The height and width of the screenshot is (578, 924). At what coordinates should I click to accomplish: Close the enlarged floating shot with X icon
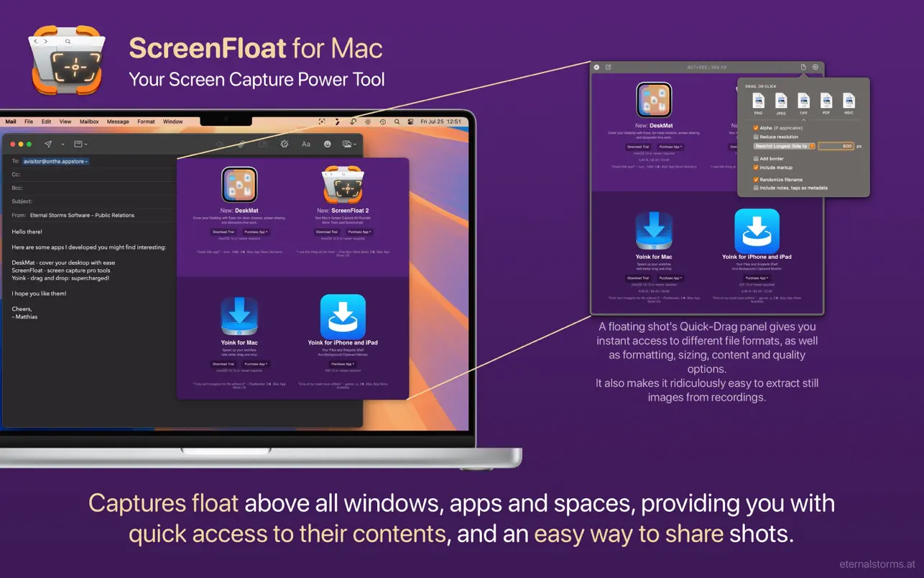(596, 67)
